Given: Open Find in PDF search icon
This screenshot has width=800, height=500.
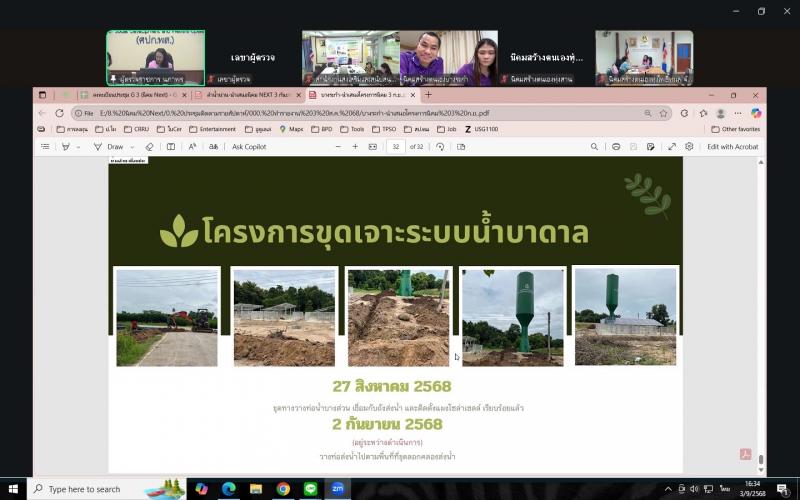Looking at the screenshot, I should coord(594,147).
